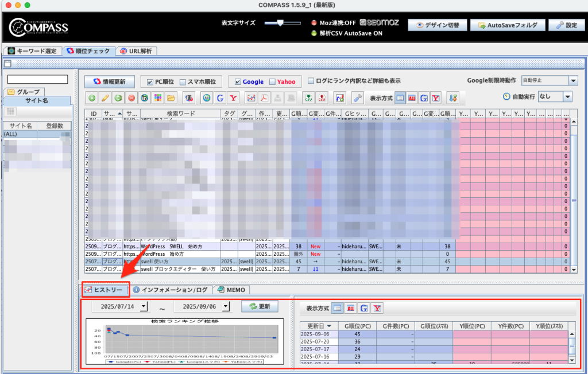Viewport: 588px width, 374px height.
Task: Click the 情報更新 button
Action: (109, 81)
